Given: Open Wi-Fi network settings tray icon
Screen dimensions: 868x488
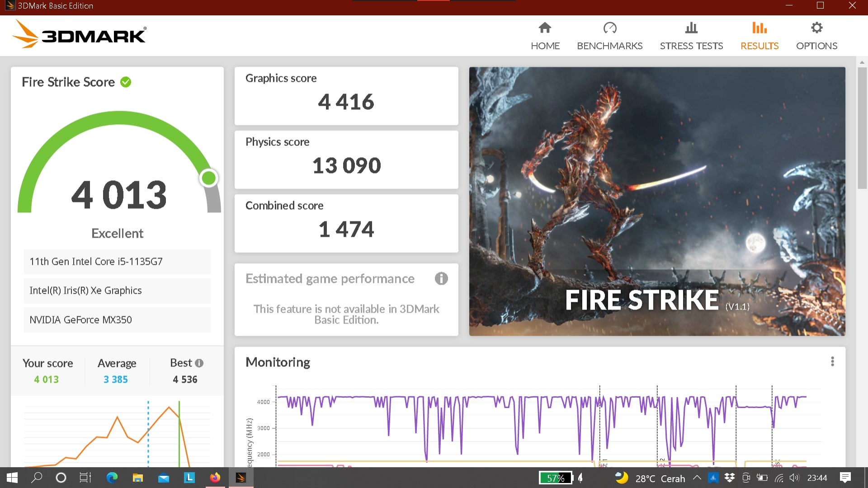Looking at the screenshot, I should pyautogui.click(x=779, y=478).
